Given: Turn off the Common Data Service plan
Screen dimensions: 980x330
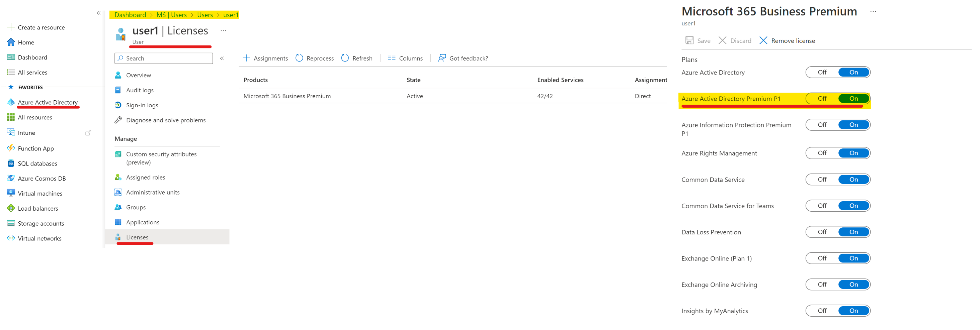Looking at the screenshot, I should (822, 179).
